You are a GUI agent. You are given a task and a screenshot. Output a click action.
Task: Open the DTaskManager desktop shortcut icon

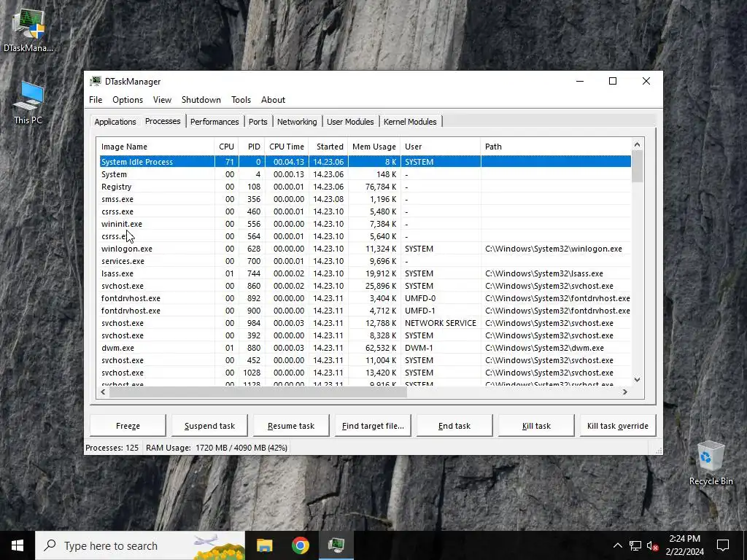click(28, 30)
